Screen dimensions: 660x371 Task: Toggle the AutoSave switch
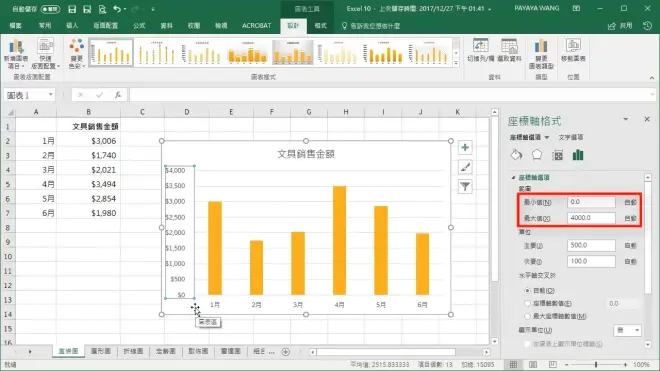(x=50, y=9)
